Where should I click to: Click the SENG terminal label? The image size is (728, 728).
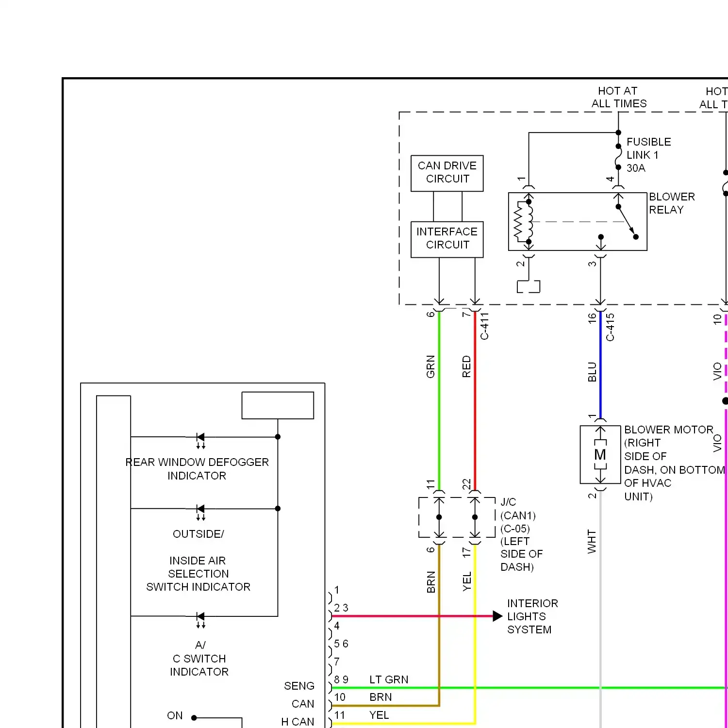tap(299, 686)
